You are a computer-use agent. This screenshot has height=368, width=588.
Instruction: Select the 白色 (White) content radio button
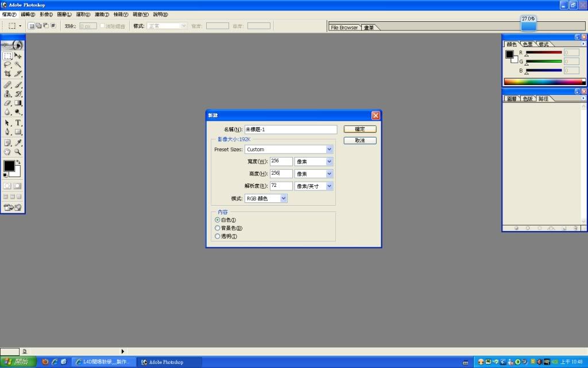click(217, 220)
